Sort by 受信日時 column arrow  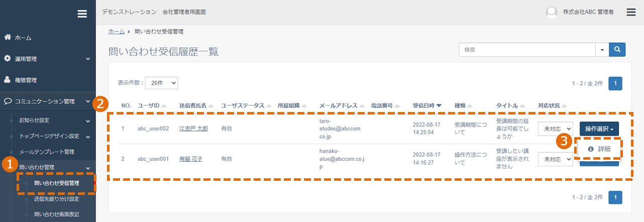tap(439, 105)
